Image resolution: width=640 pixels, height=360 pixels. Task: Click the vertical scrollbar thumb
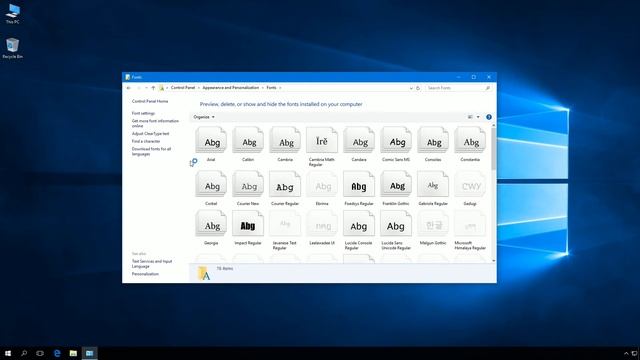tap(494, 149)
